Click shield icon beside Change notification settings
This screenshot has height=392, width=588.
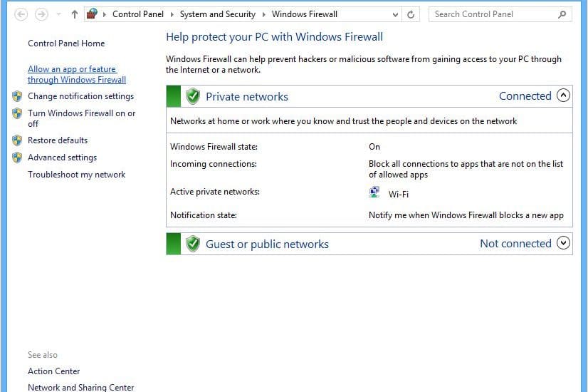coord(17,96)
